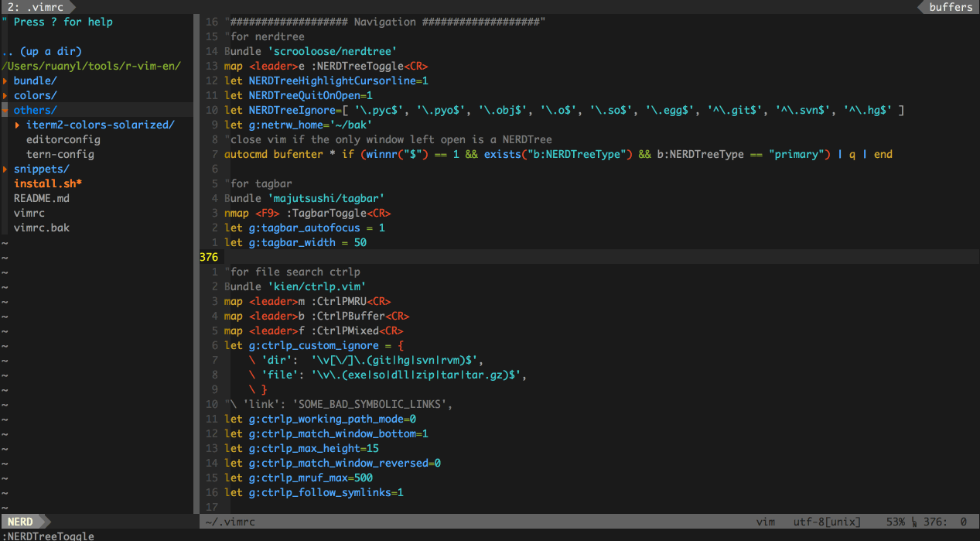Screen dimensions: 980x541
Task: Click the ':NERDTreeToggle<CR>' mapping line
Action: tap(326, 66)
